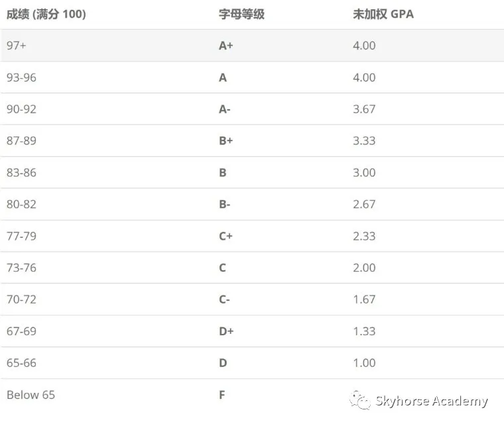Click the 83-86 score range cell
504x424 pixels.
[x=21, y=172]
